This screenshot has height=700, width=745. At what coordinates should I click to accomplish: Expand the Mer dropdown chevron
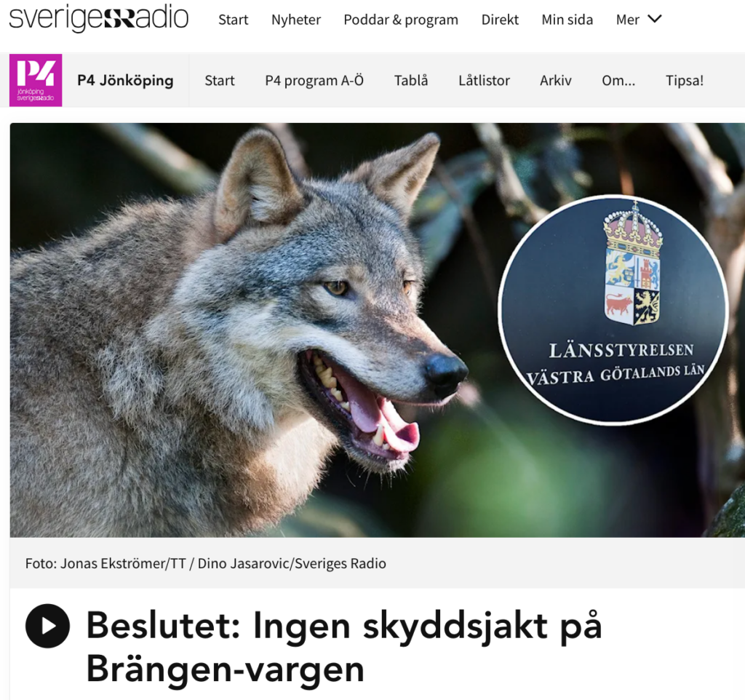[655, 19]
